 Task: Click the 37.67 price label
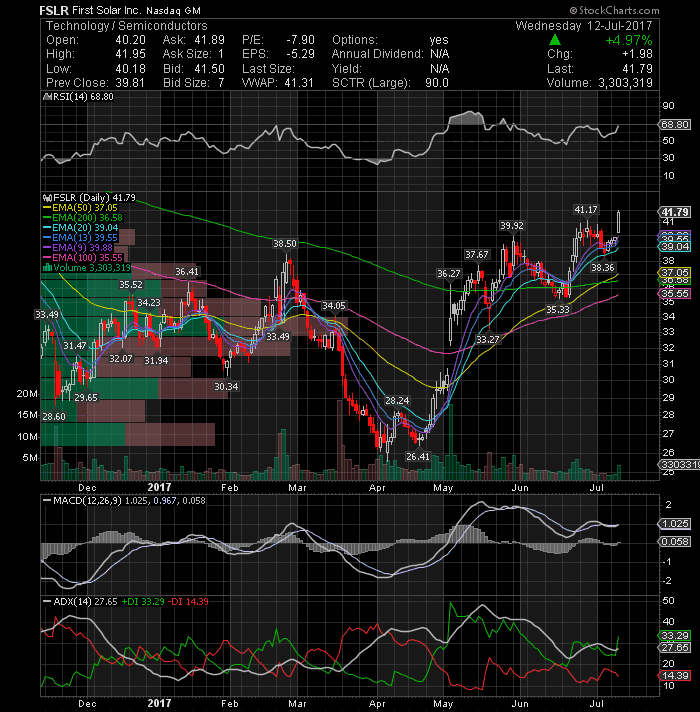(476, 255)
